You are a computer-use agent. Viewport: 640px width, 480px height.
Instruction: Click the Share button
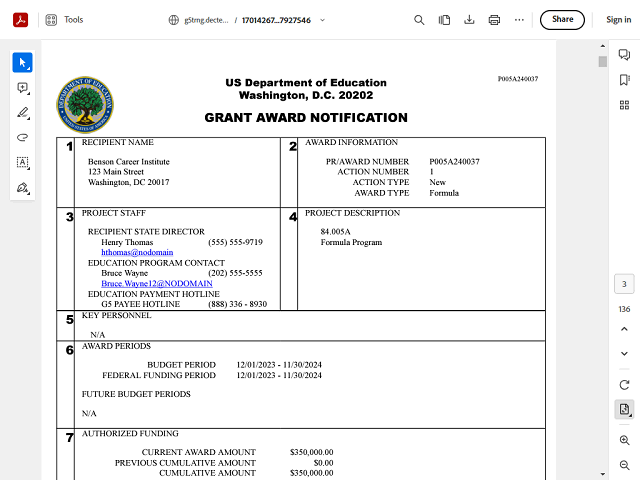[562, 20]
